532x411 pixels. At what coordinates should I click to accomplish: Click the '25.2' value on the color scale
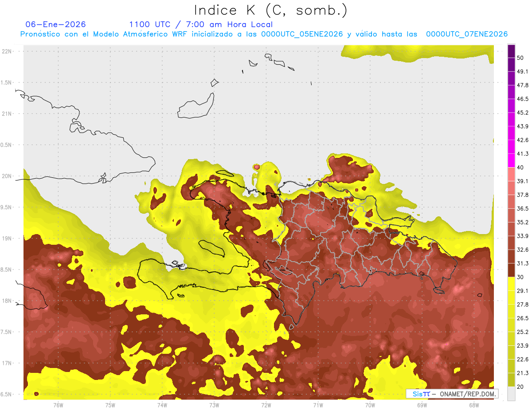[523, 332]
